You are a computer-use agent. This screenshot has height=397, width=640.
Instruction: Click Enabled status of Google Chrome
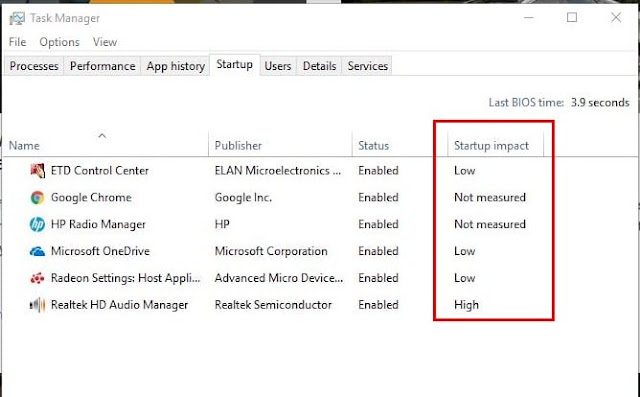tap(378, 197)
